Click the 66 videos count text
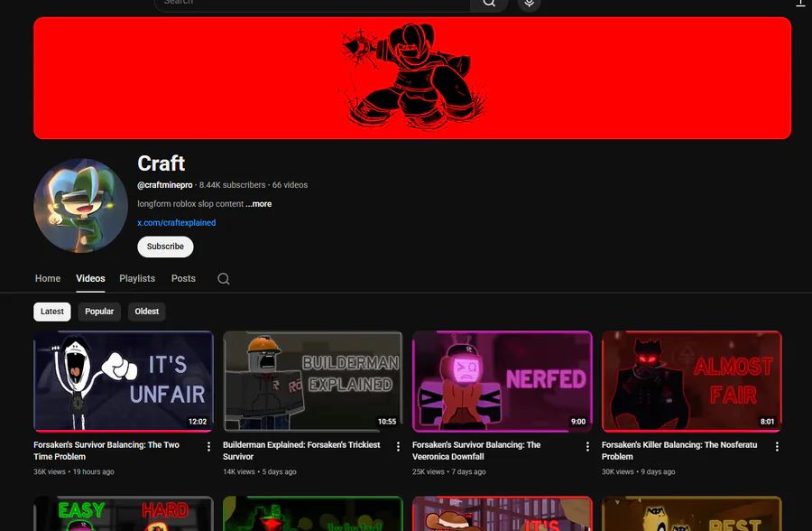 pyautogui.click(x=290, y=185)
